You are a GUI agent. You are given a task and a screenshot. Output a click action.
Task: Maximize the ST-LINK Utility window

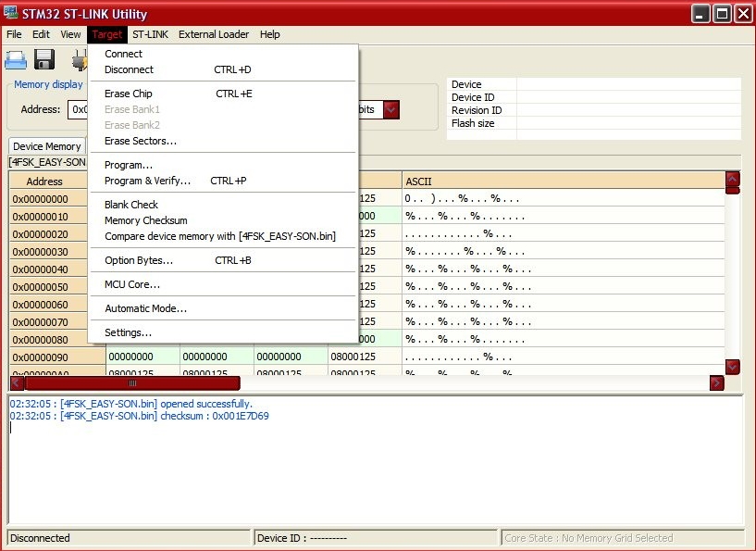pyautogui.click(x=722, y=14)
